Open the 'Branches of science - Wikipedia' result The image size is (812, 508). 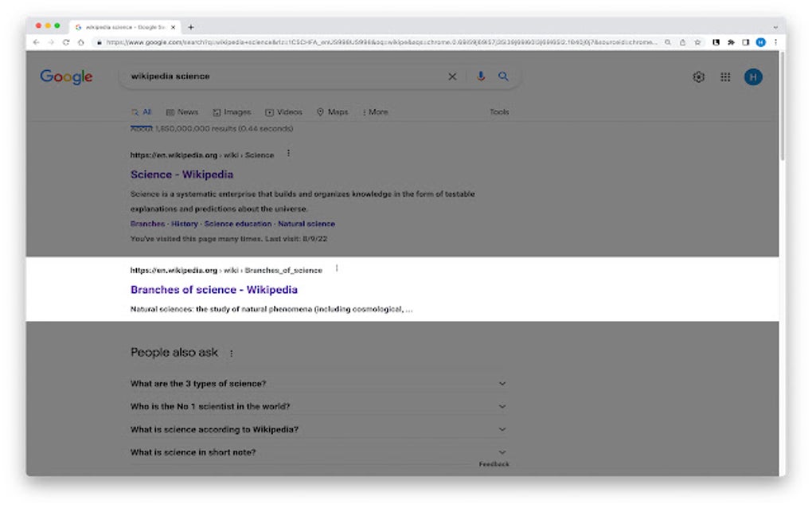[213, 289]
